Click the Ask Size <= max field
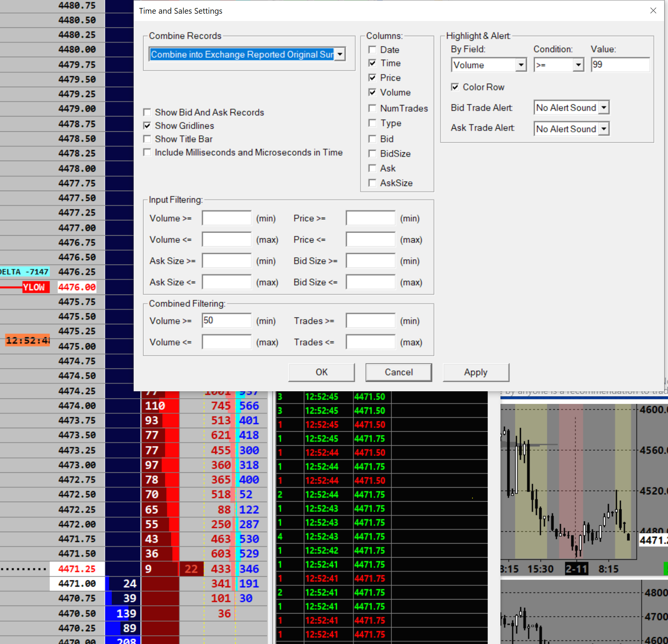Image resolution: width=668 pixels, height=644 pixels. click(x=227, y=282)
